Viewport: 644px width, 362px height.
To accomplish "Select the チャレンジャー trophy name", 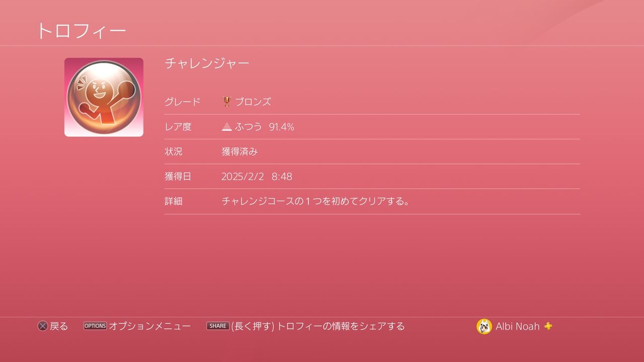I will (207, 63).
